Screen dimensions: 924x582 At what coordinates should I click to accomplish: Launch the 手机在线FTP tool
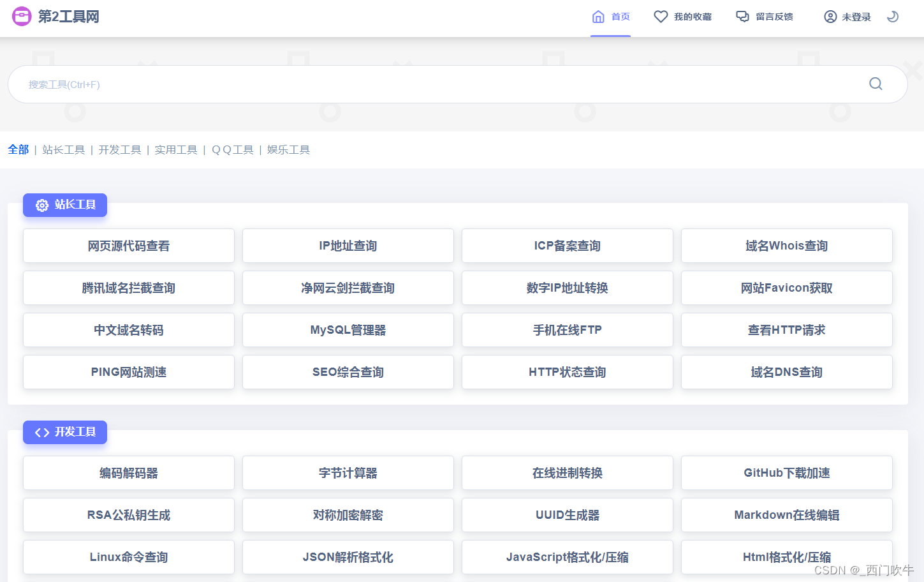(x=568, y=330)
